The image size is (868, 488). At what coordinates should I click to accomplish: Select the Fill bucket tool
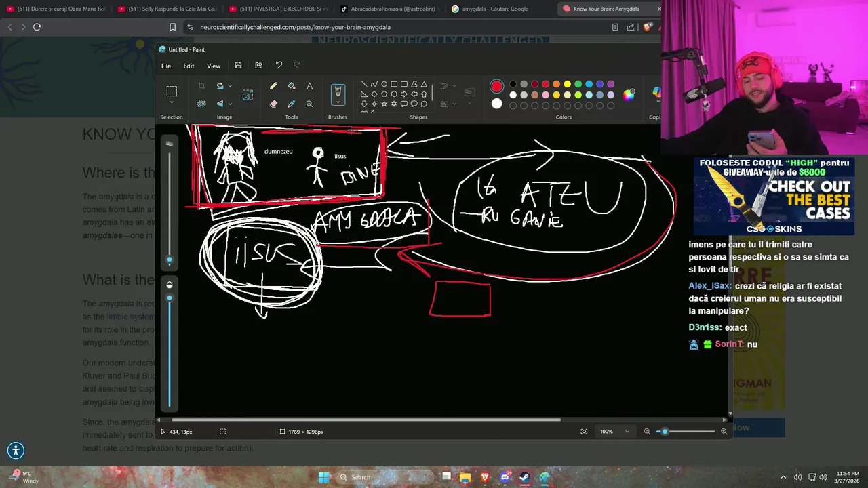292,86
